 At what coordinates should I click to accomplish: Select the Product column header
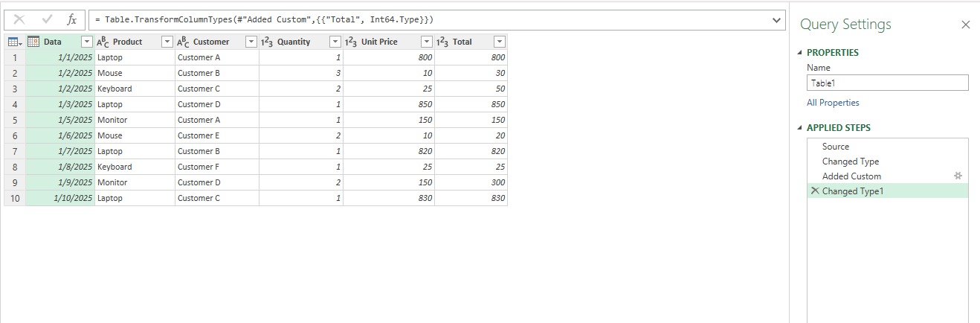click(x=135, y=42)
